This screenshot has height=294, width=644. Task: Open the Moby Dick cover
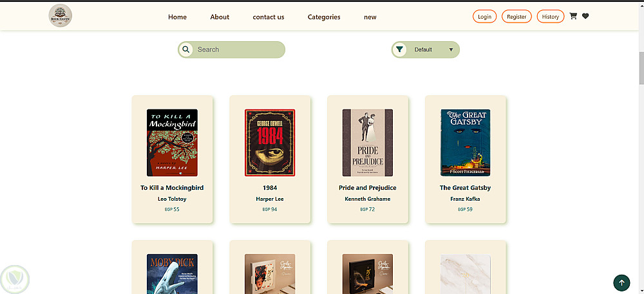(172, 273)
